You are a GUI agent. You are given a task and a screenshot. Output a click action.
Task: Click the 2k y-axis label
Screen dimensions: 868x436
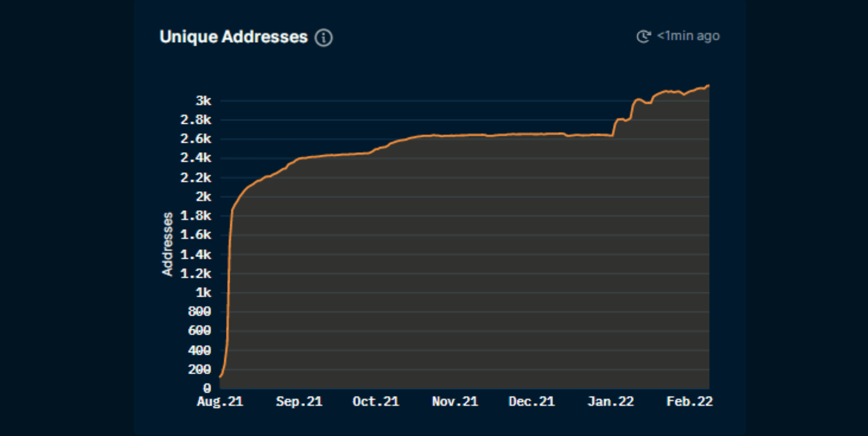[x=204, y=197]
